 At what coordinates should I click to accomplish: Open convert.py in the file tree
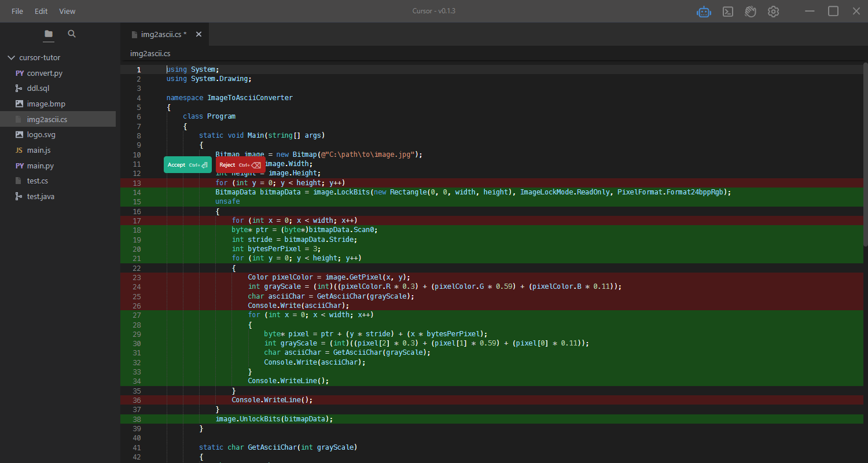45,73
